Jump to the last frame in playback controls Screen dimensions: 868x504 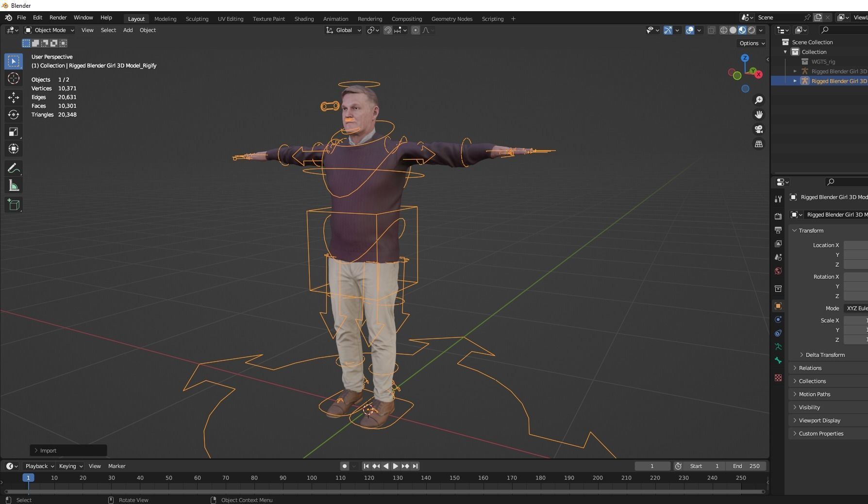[x=416, y=466]
